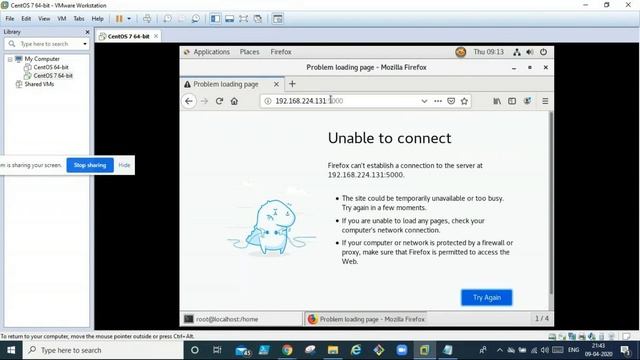Open the clock showing Thu 09:13
Viewport: 640px width, 360px height.
489,52
